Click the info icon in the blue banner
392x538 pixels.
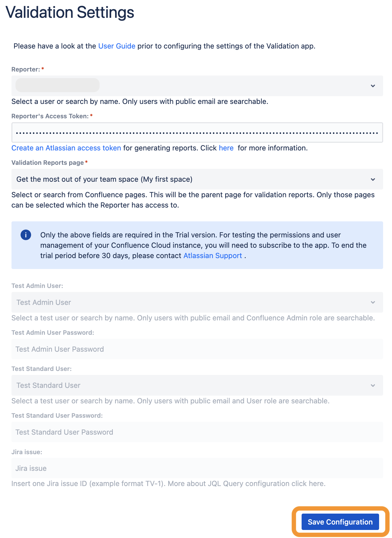tap(25, 235)
